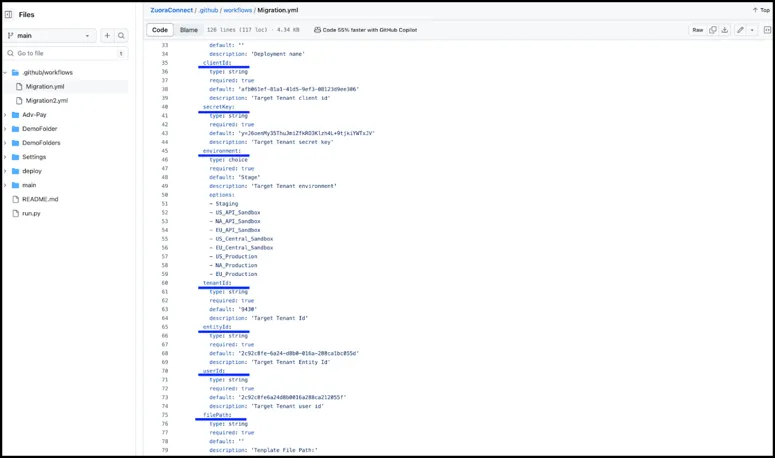Download the raw file icon
The height and width of the screenshot is (458, 775).
725,30
